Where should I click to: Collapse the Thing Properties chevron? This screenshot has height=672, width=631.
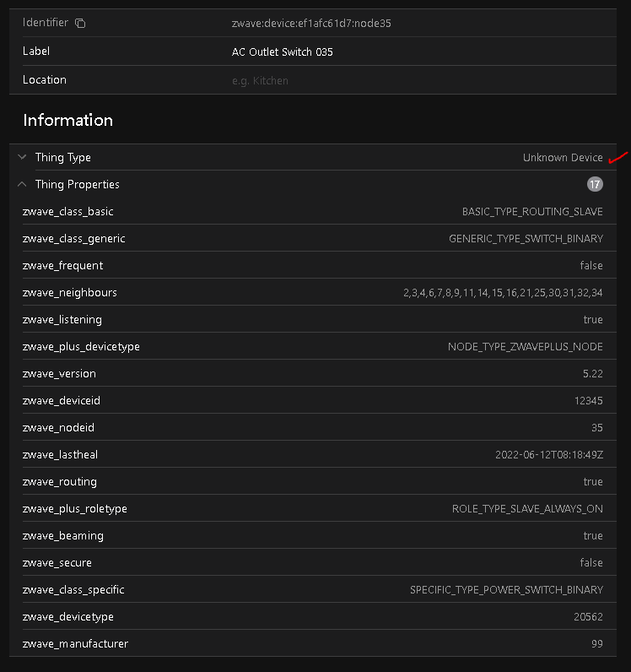22,184
